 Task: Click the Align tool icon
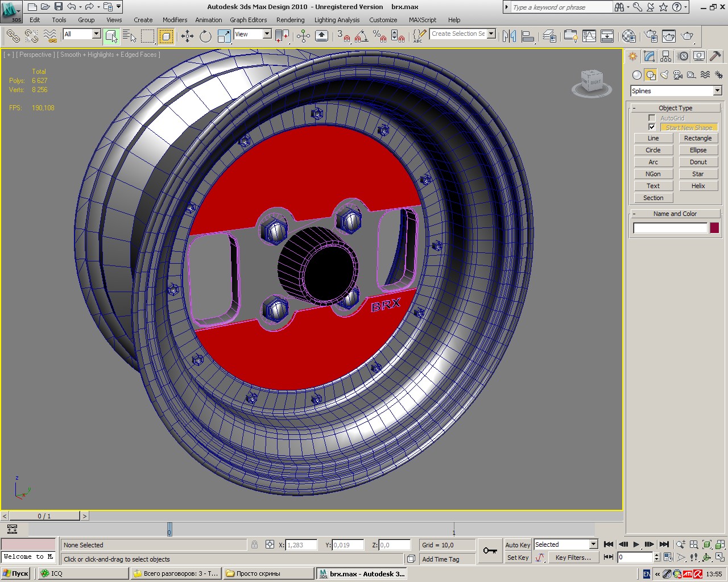coord(528,36)
